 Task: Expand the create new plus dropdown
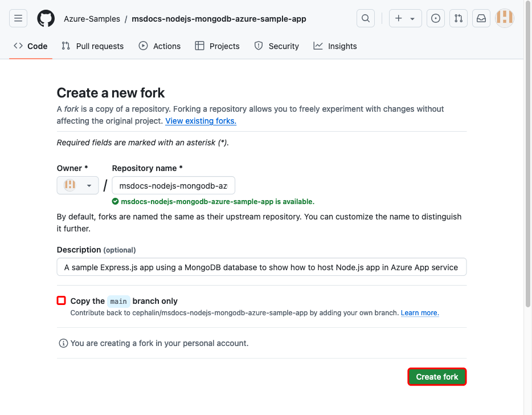(x=405, y=18)
